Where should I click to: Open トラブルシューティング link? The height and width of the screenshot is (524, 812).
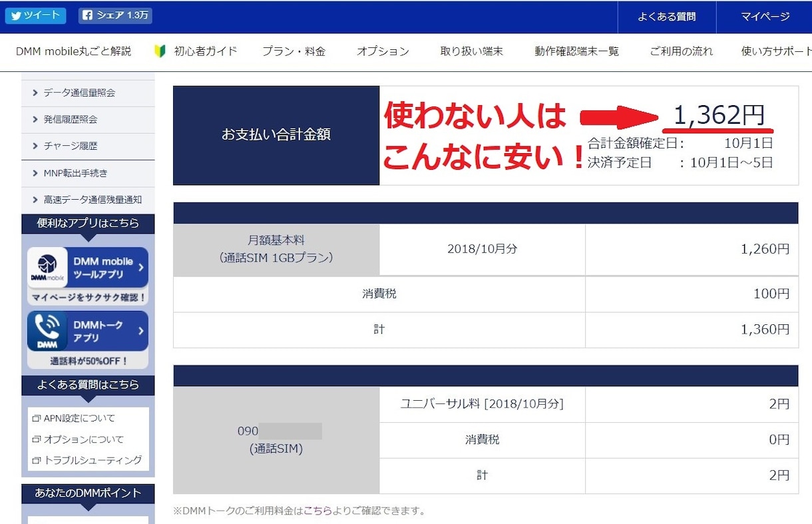93,460
